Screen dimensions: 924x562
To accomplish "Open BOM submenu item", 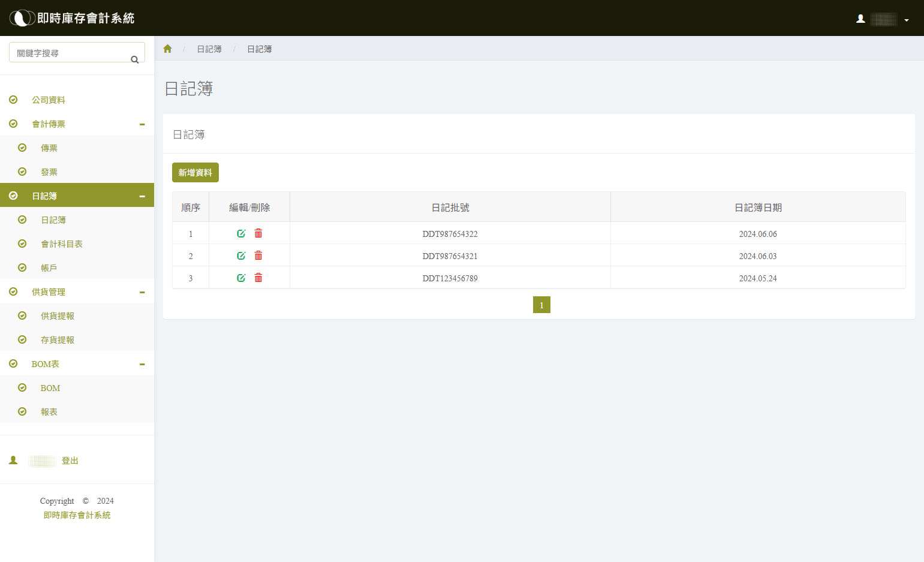I will pos(50,388).
